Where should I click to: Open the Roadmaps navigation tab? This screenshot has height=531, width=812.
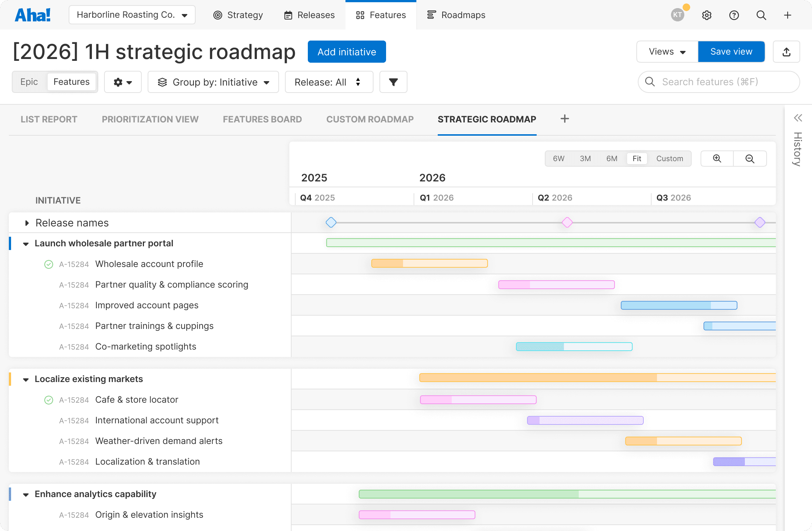coord(456,15)
